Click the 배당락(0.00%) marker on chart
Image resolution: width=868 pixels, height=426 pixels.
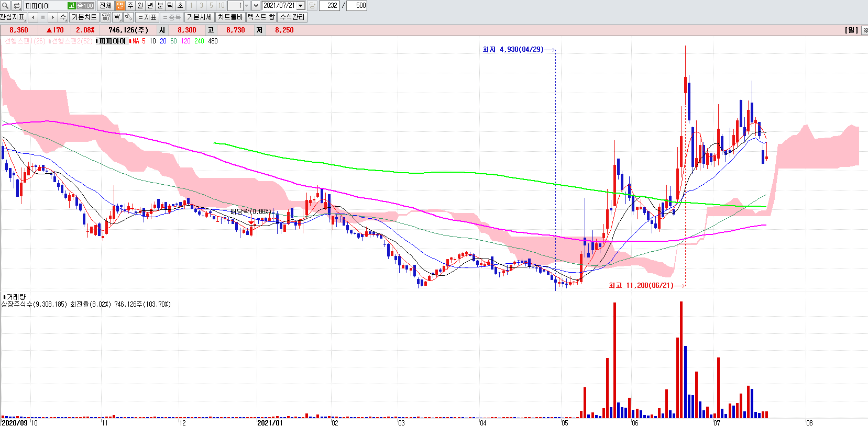coord(251,211)
